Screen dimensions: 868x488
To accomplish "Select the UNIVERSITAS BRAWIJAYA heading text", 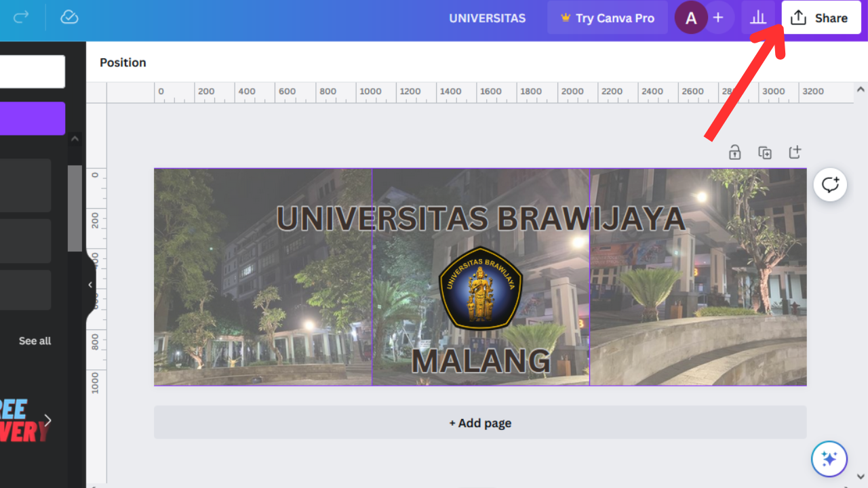I will pos(480,218).
